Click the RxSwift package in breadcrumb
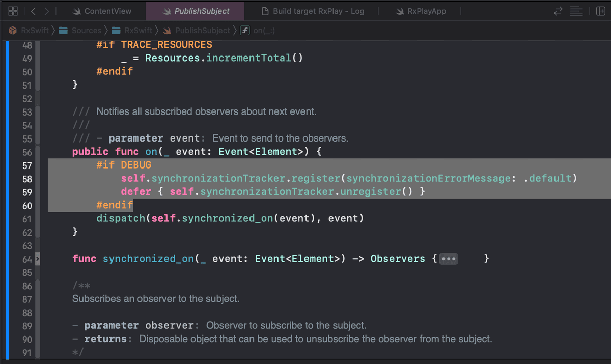 tap(29, 31)
